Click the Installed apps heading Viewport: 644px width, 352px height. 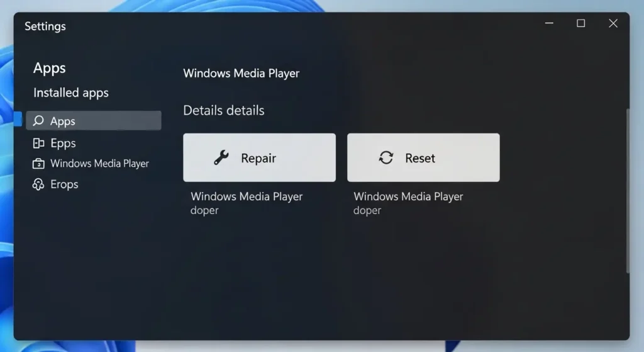click(x=71, y=93)
